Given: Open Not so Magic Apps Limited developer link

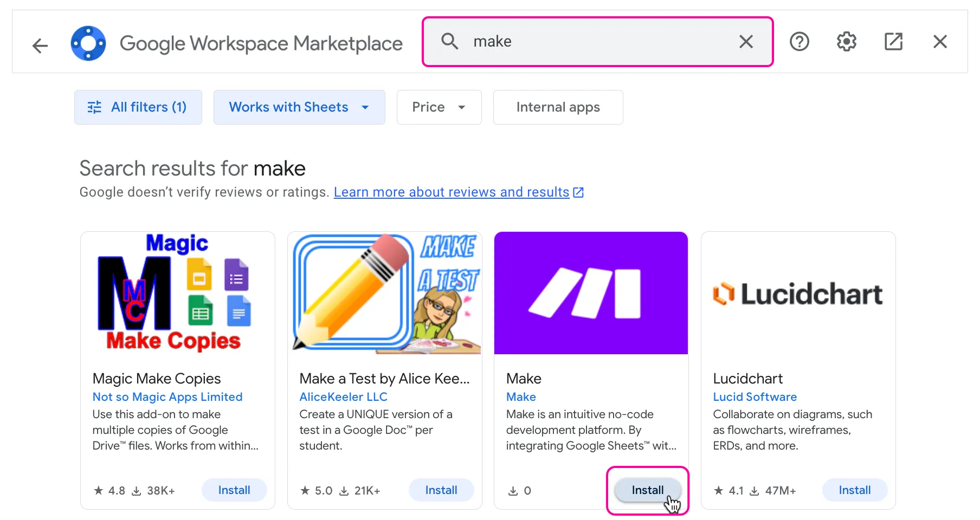Looking at the screenshot, I should point(167,397).
